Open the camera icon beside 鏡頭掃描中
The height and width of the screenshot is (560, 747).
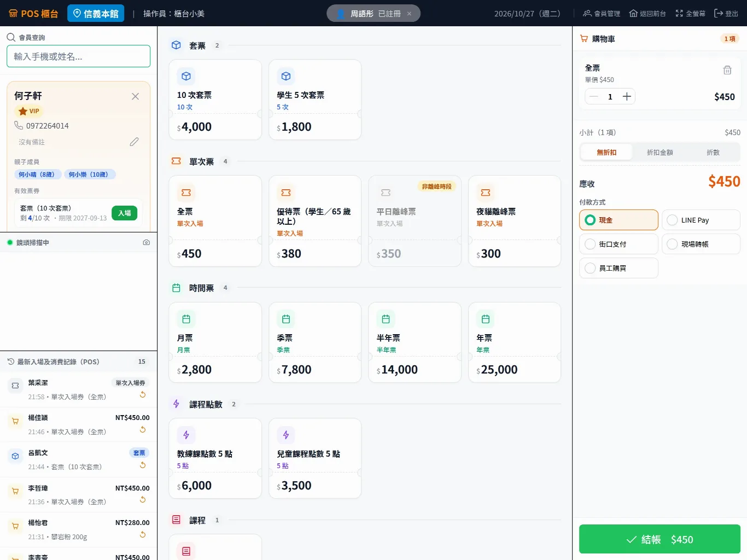coord(146,242)
